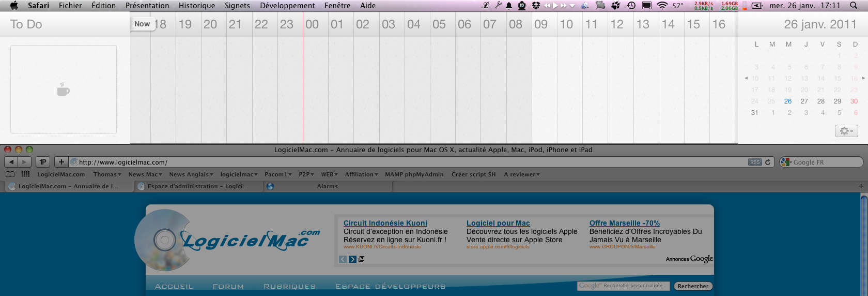
Task: Switch to the Alarms tab
Action: pyautogui.click(x=328, y=186)
